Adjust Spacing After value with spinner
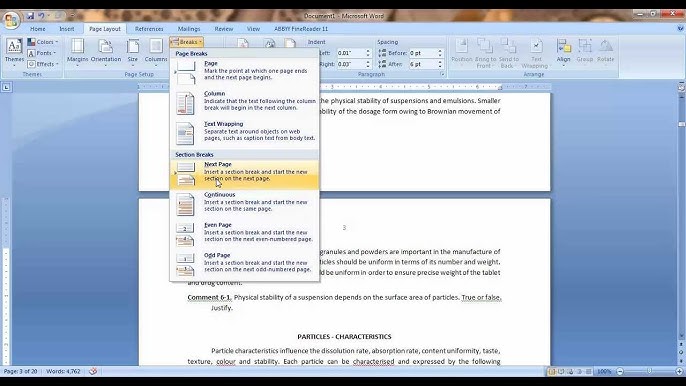This screenshot has width=686, height=386. coord(440,64)
